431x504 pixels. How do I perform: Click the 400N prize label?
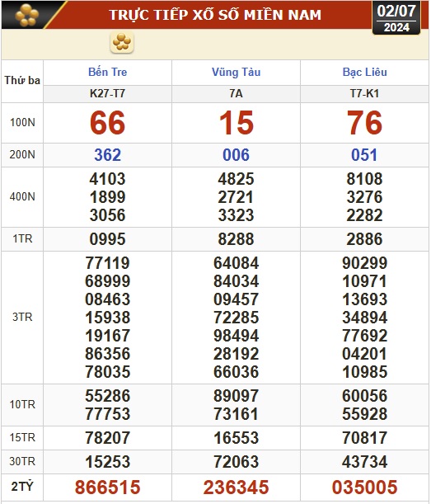click(22, 196)
